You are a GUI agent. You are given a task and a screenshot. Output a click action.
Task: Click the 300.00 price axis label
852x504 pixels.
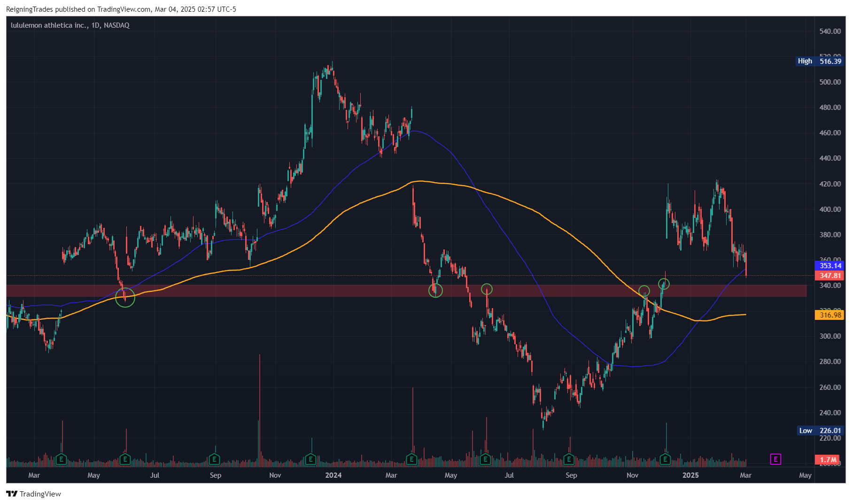pyautogui.click(x=830, y=336)
